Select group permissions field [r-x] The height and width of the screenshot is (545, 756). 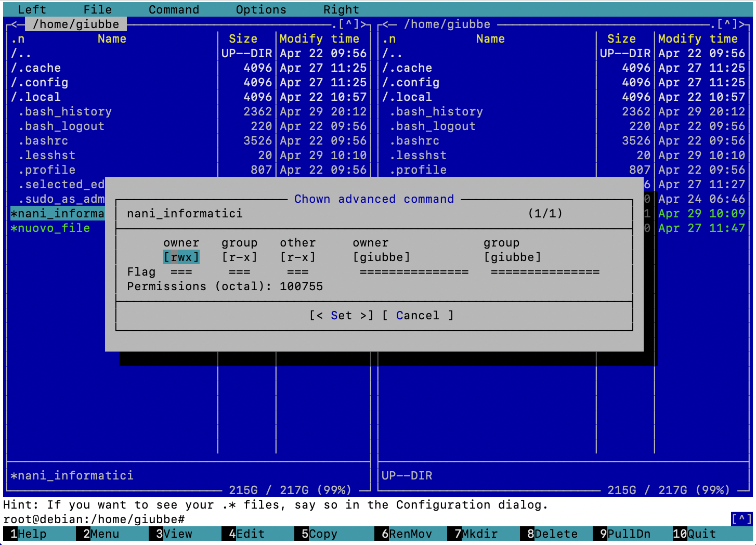point(239,257)
